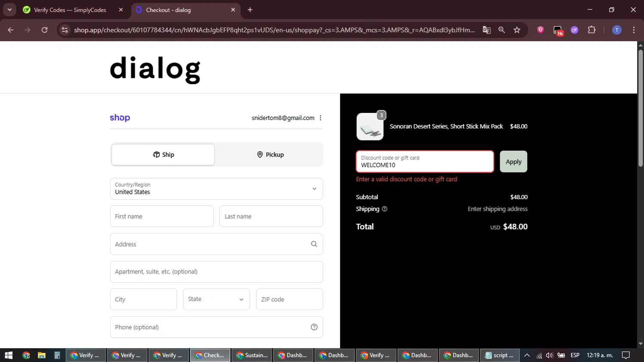Screen dimensions: 644x362
Task: Show shipping info help icon
Action: coord(385,209)
